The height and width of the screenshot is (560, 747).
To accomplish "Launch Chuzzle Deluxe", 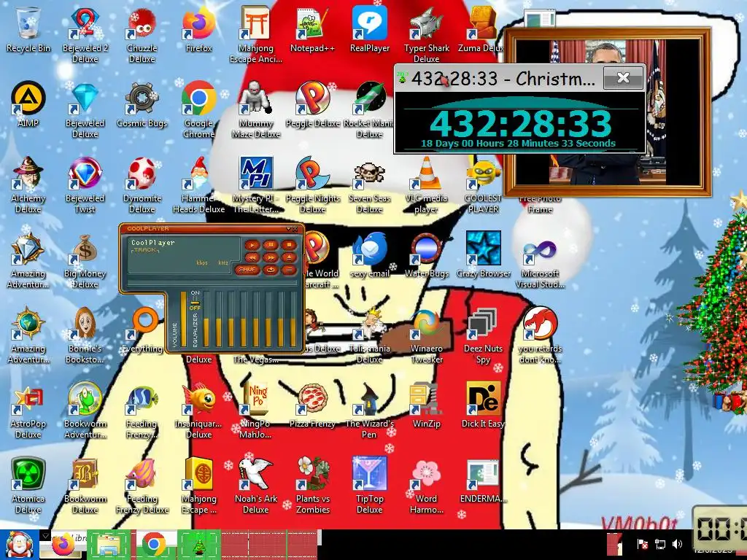I will [x=142, y=35].
